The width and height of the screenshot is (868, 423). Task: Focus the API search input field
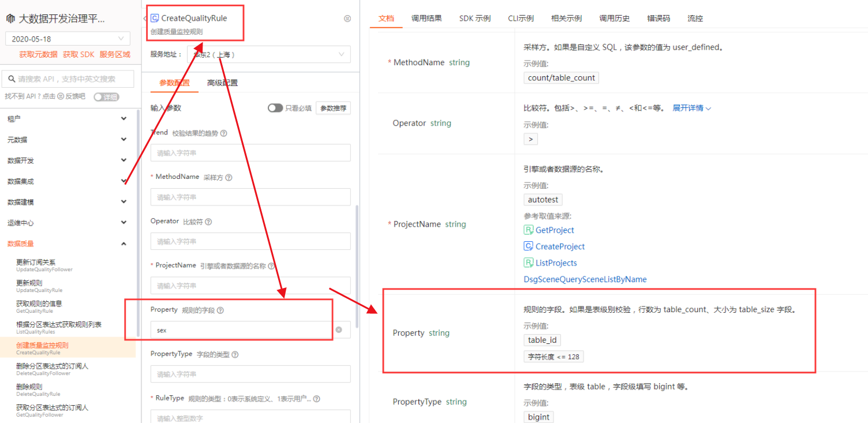pyautogui.click(x=68, y=79)
